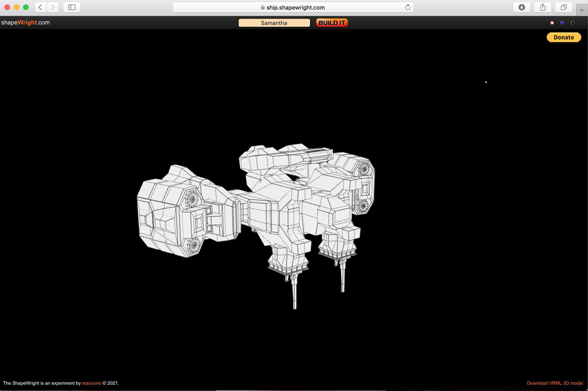This screenshot has height=391, width=588.
Task: Show the Safari sidebar
Action: 72,7
